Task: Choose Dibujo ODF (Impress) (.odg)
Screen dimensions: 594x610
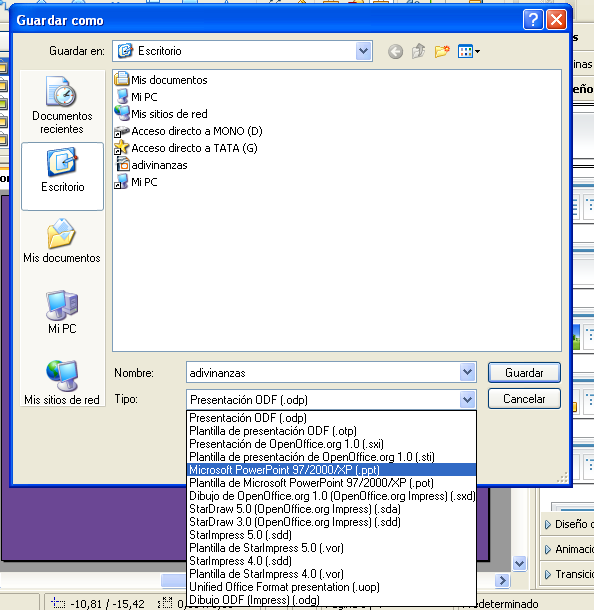Action: [x=331, y=600]
